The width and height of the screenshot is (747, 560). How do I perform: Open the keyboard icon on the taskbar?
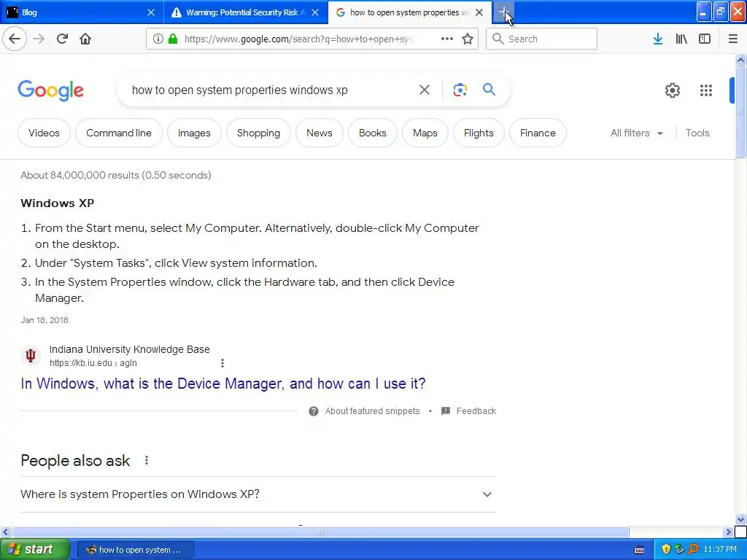[639, 550]
